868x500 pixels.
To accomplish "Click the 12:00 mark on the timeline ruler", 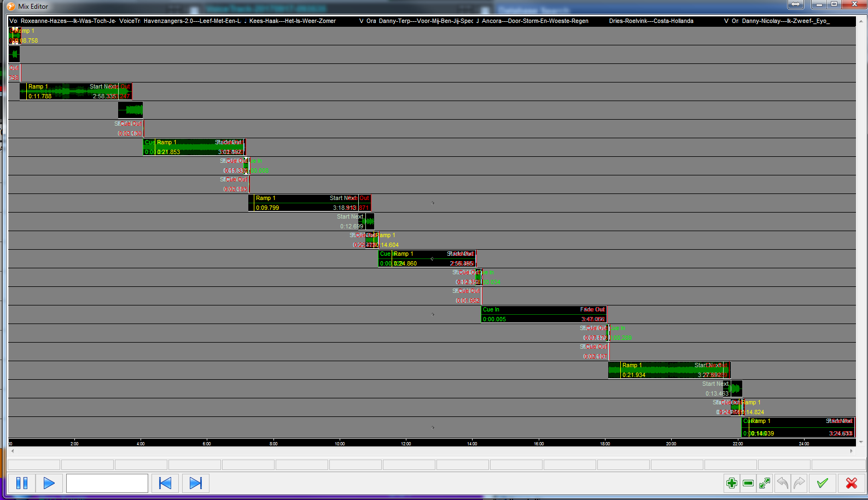I will coord(406,443).
